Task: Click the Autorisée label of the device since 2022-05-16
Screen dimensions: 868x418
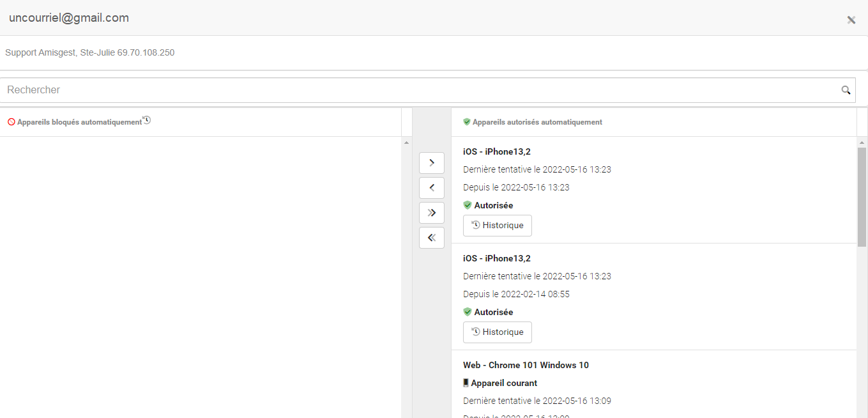Action: 494,205
